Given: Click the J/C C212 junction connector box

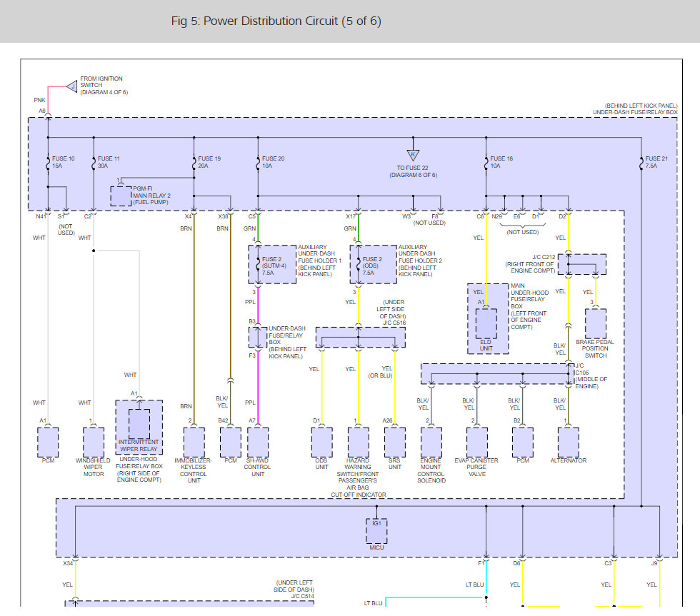Looking at the screenshot, I should point(582,265).
